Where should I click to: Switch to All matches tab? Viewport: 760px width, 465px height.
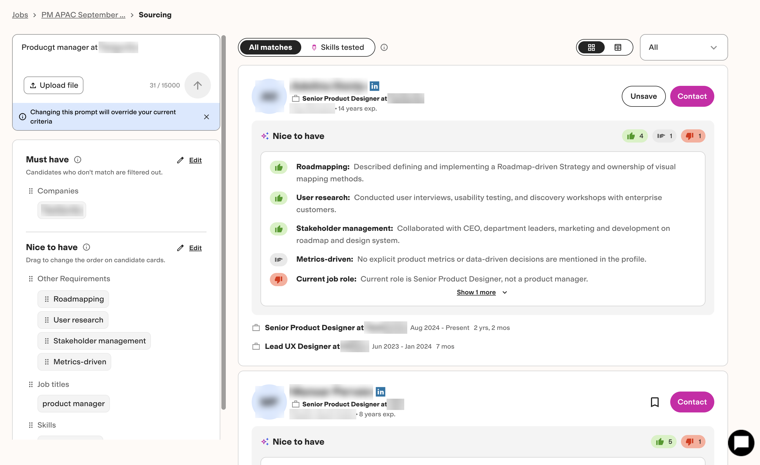(x=270, y=48)
